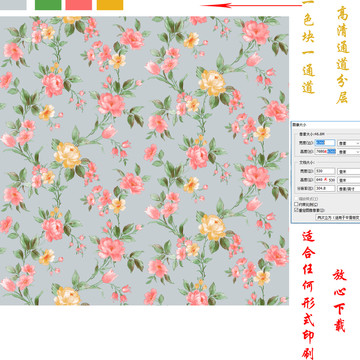The image size is (360, 360).
Task: Click the pink color swatch
Action: coord(79,5)
